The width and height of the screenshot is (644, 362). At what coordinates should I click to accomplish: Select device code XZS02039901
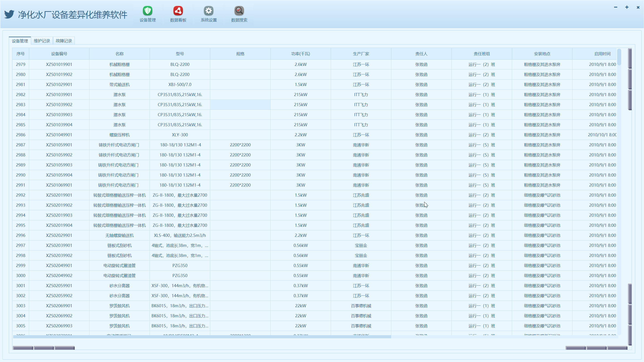[59, 245]
